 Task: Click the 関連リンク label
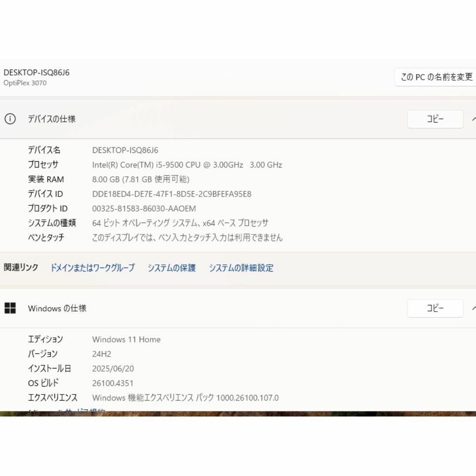21,267
